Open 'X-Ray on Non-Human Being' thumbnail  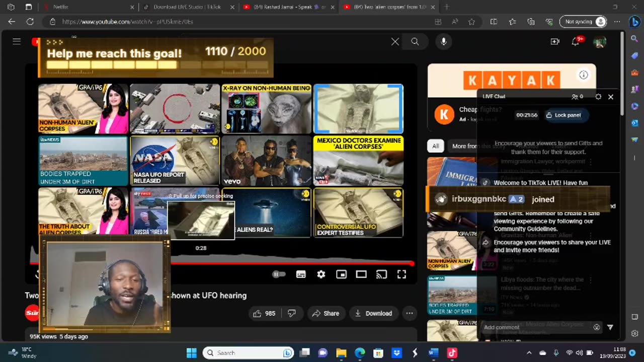(267, 109)
